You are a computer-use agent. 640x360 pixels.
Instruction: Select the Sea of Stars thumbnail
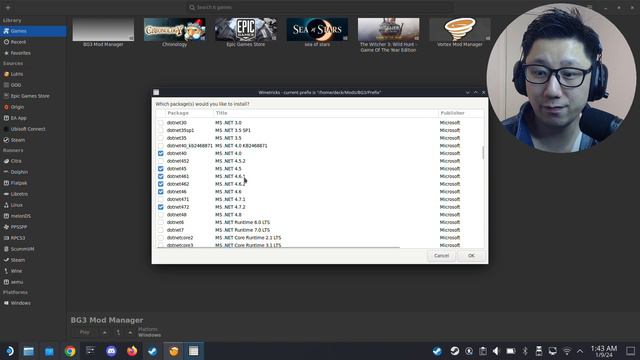317,29
